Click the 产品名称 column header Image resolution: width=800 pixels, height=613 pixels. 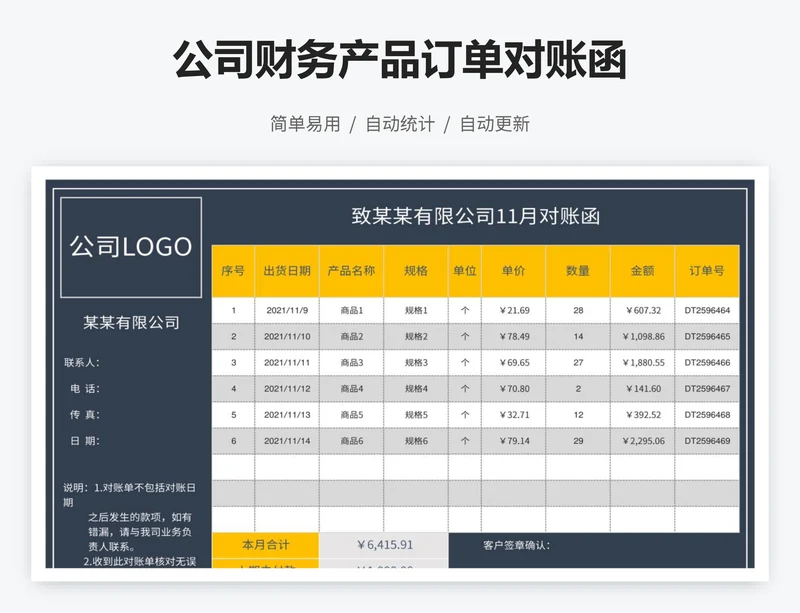(352, 271)
